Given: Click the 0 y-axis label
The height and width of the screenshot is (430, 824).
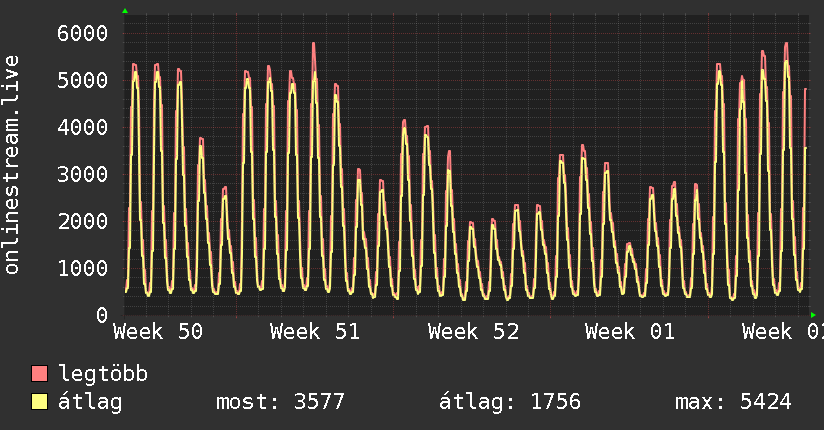Looking at the screenshot, I should (102, 315).
